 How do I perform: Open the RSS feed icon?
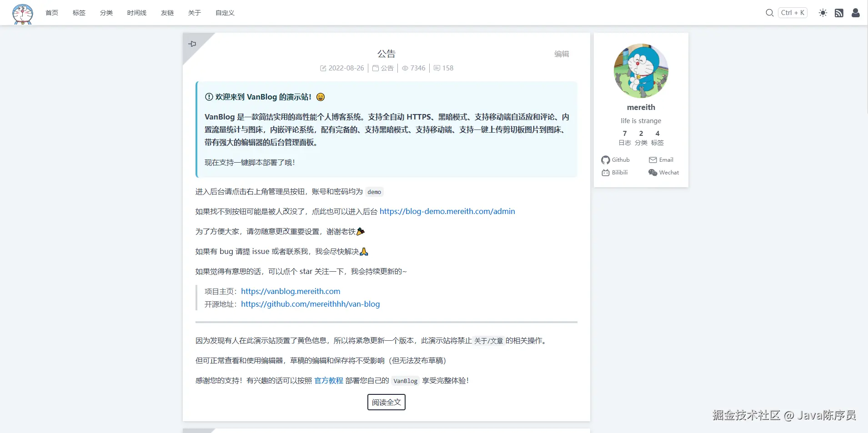coord(839,13)
